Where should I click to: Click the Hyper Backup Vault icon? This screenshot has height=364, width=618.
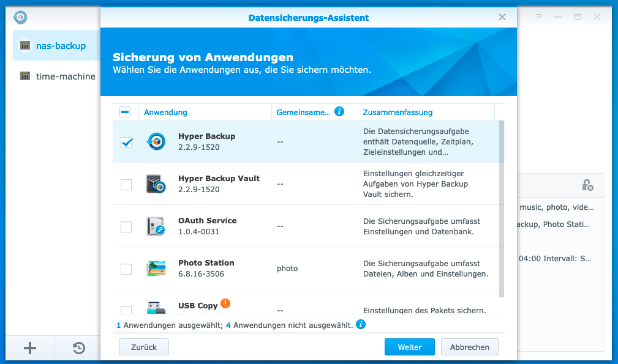click(x=156, y=184)
